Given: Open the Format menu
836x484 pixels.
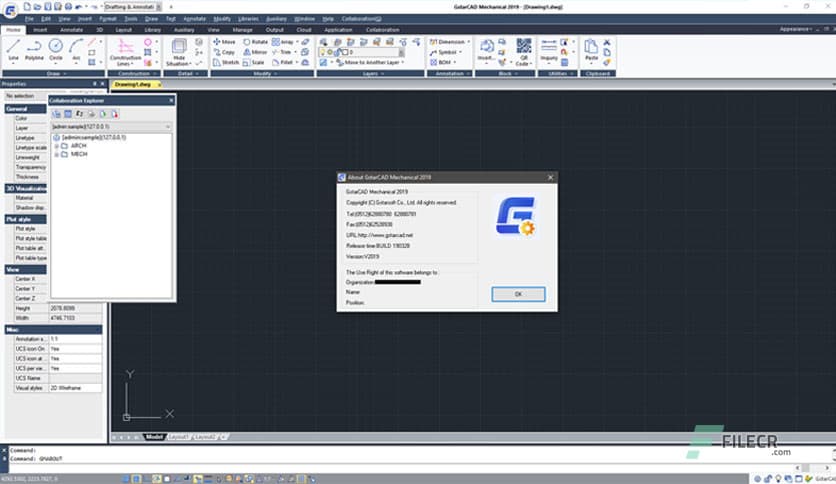Looking at the screenshot, I should 108,19.
